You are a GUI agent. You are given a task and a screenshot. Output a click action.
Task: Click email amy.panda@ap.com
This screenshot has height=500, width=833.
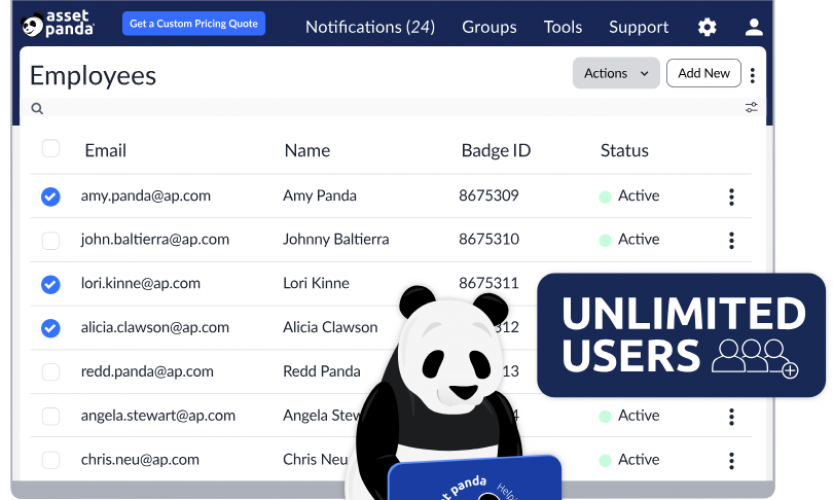click(146, 196)
